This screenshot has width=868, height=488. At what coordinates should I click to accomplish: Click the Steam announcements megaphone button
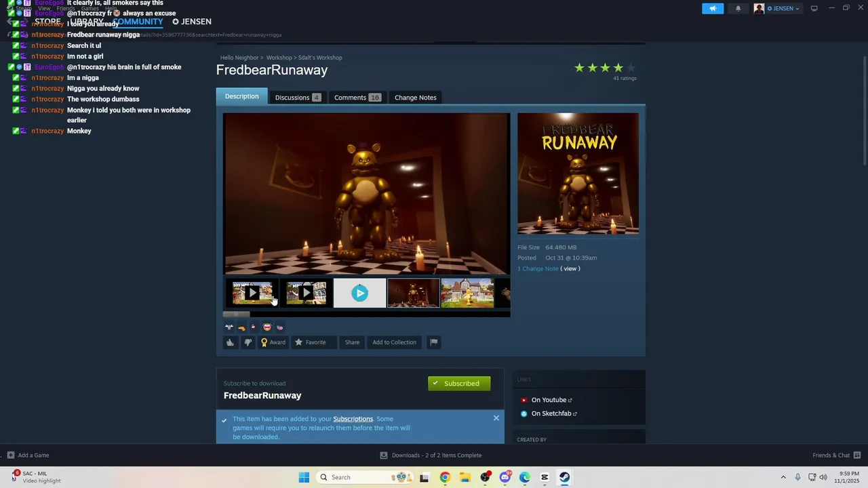pyautogui.click(x=713, y=8)
